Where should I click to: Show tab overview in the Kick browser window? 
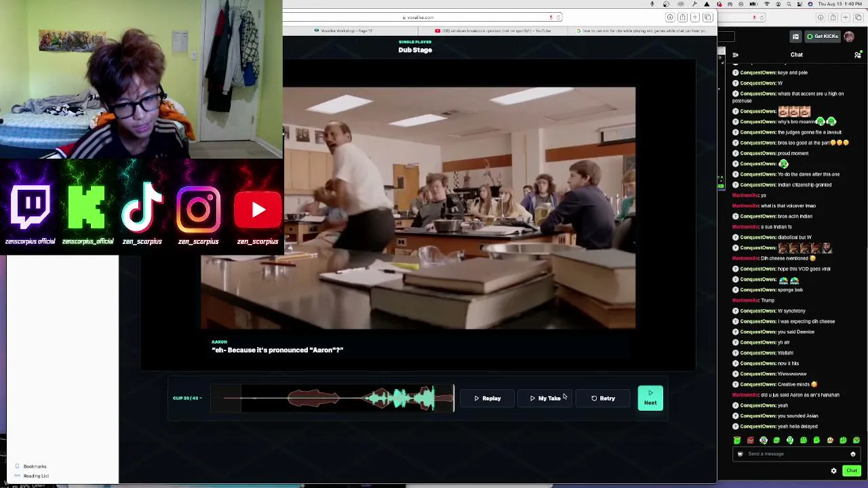(858, 18)
